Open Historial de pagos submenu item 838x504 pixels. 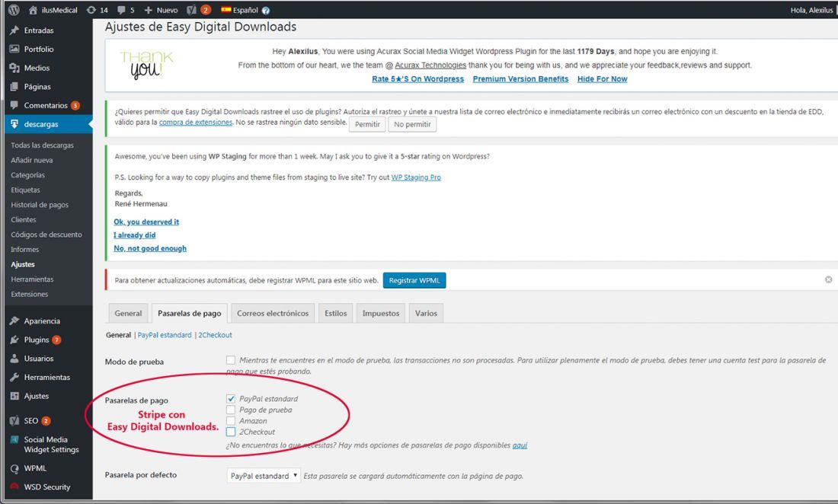click(x=40, y=205)
